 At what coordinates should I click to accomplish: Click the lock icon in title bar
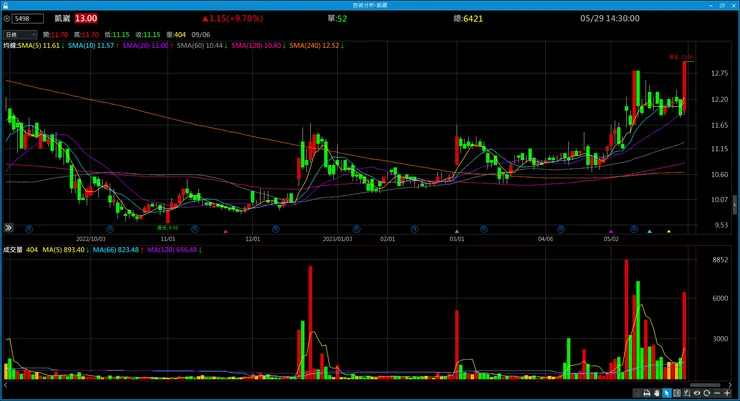(5, 5)
